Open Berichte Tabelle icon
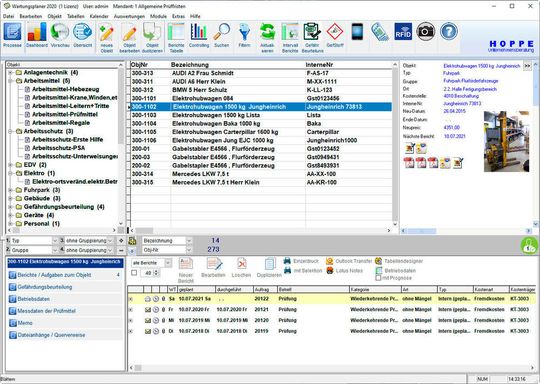This screenshot has height=384, width=540. click(176, 37)
